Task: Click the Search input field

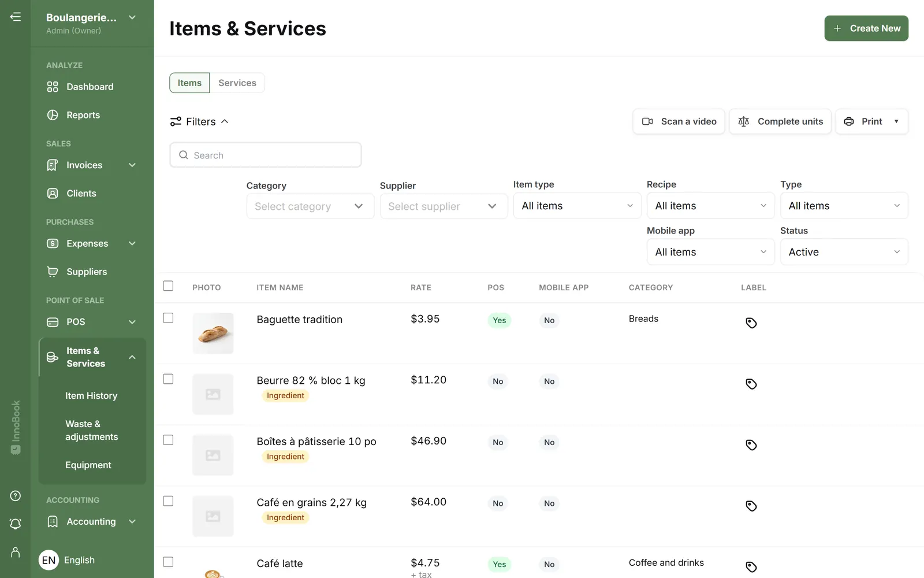Action: [x=266, y=155]
